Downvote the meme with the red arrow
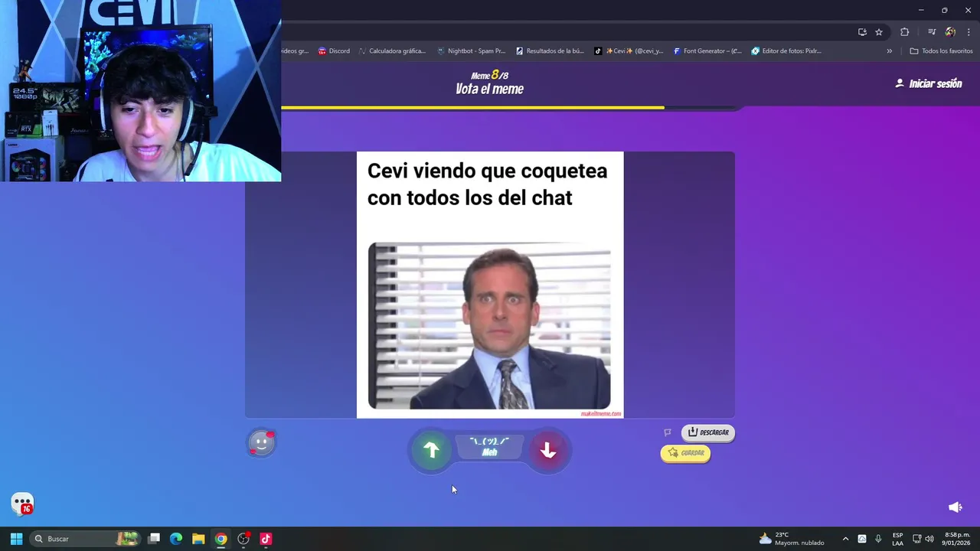 coord(547,450)
